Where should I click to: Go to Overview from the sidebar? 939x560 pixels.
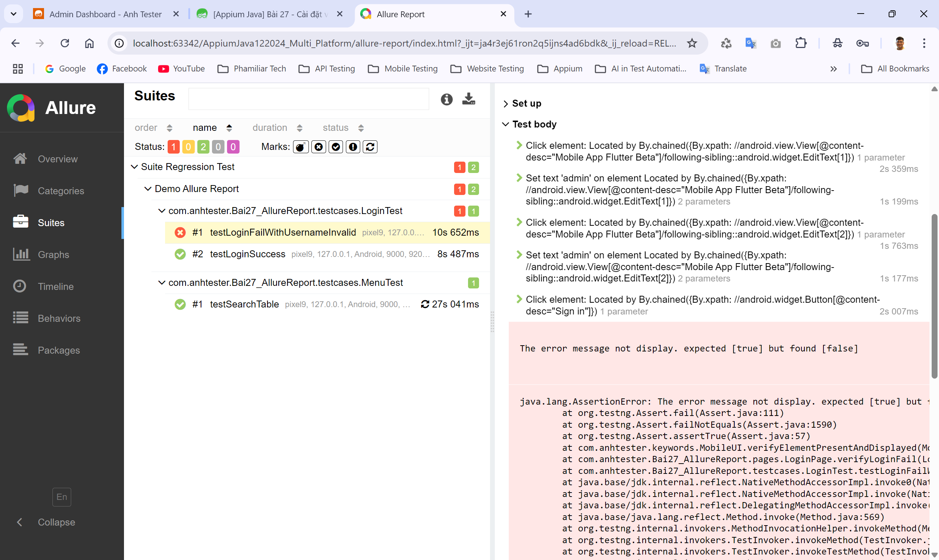tap(57, 159)
